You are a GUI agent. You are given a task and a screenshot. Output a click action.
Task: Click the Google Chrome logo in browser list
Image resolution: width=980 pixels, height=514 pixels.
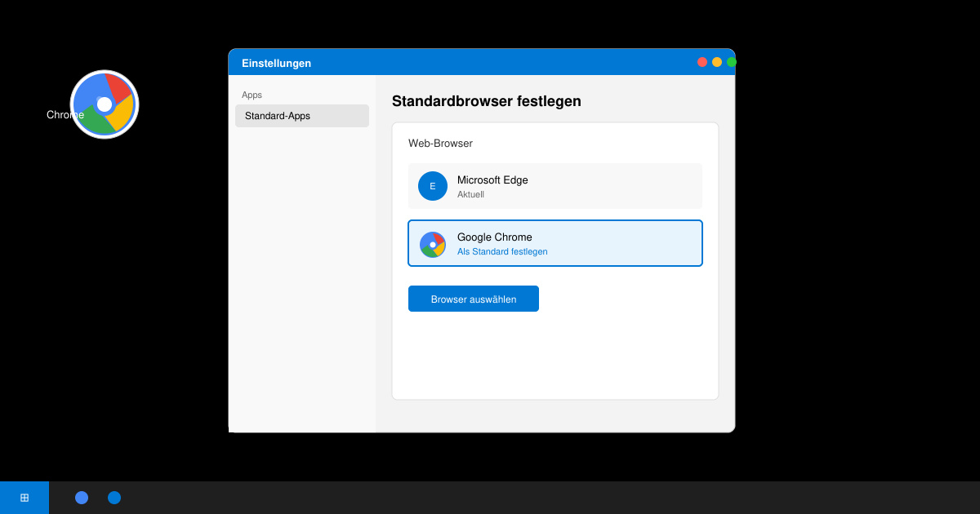[433, 245]
